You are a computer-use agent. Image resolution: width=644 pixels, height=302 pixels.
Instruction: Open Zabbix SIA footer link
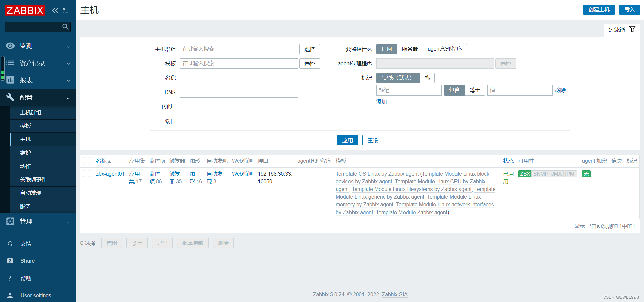point(394,294)
